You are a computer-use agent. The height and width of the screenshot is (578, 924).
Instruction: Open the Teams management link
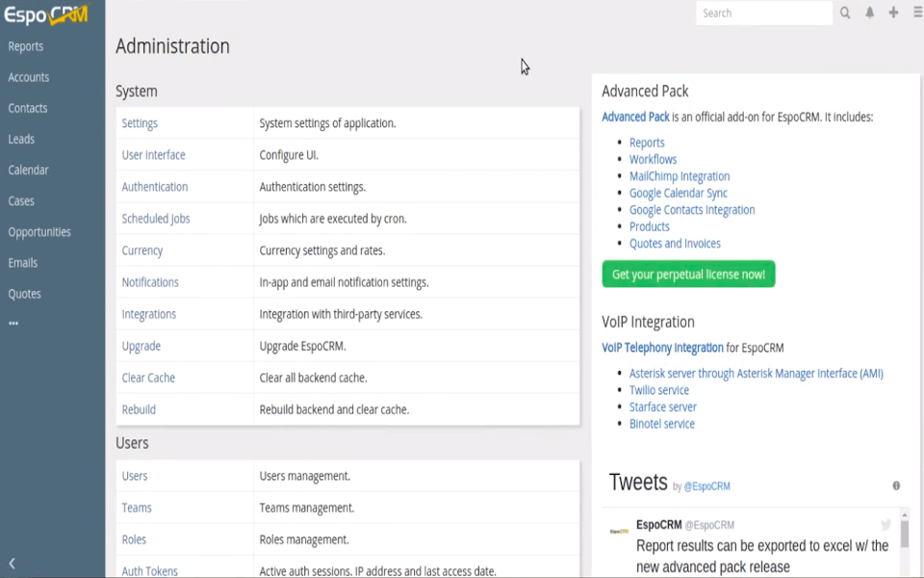coord(137,508)
